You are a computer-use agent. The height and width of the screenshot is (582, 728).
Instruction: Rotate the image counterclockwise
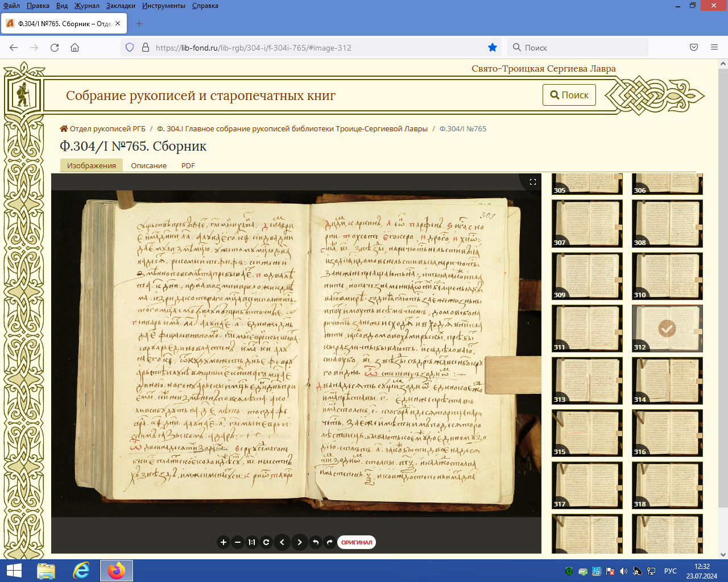(x=316, y=542)
